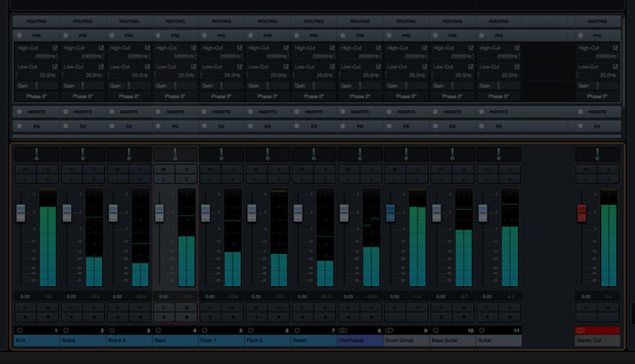Select the Stereo Out channel name label

(597, 340)
